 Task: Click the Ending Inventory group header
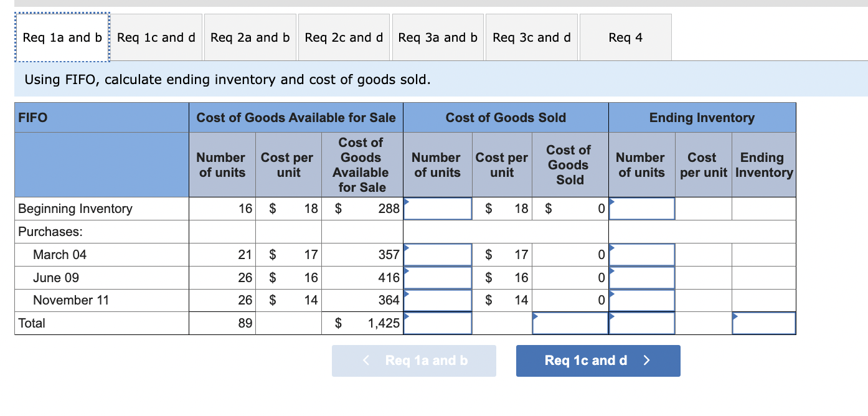pyautogui.click(x=702, y=118)
